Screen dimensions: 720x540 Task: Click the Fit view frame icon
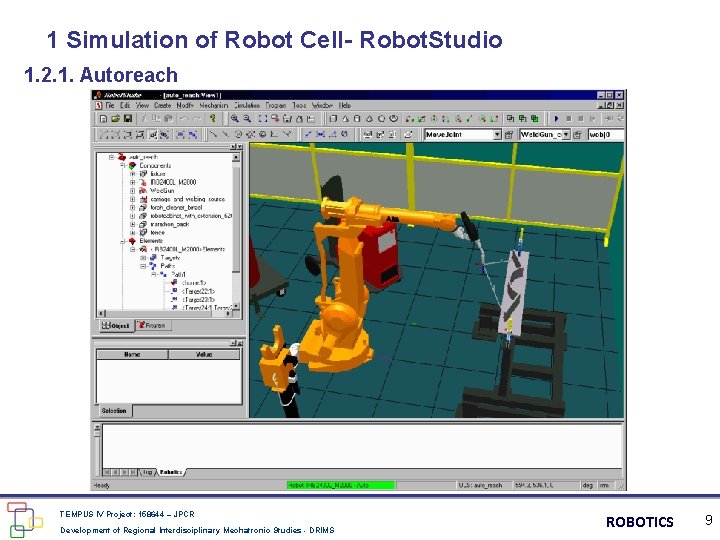(x=263, y=119)
